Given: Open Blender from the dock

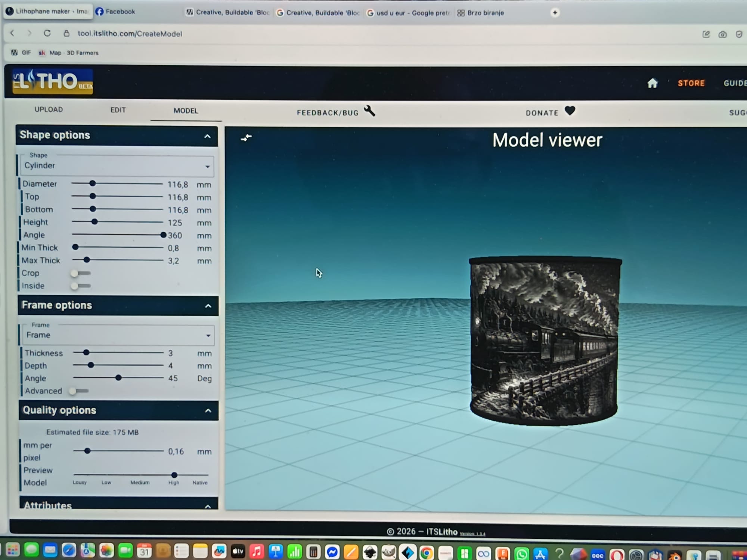Looking at the screenshot, I should tap(675, 556).
